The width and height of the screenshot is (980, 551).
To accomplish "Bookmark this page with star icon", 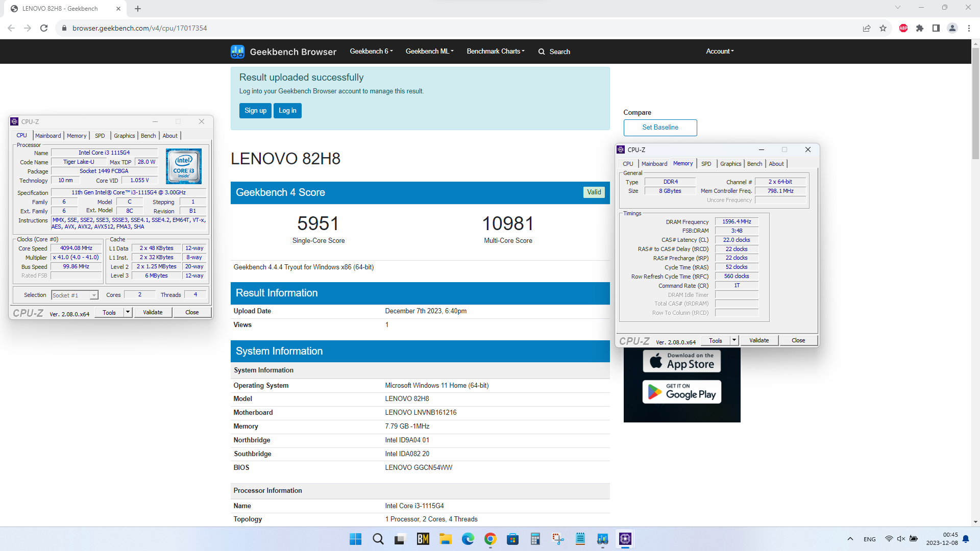I will click(883, 28).
